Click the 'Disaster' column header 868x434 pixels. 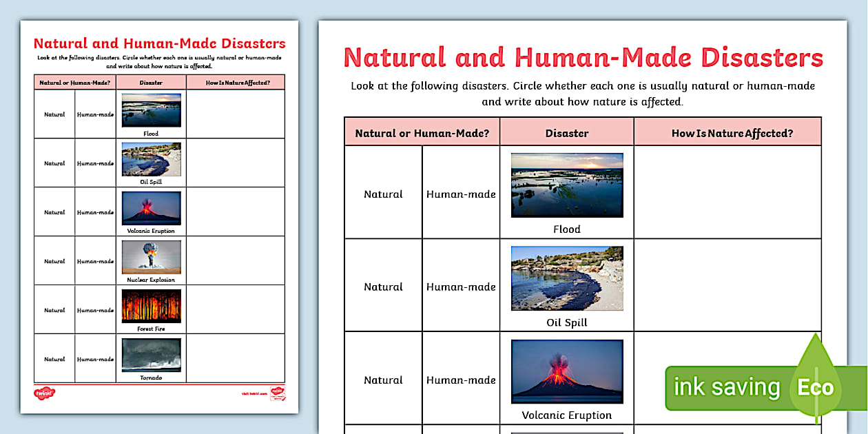(566, 132)
